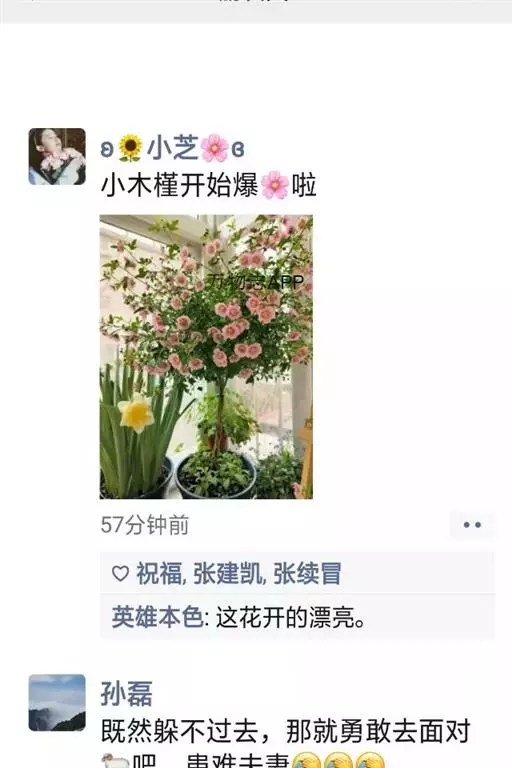This screenshot has height=768, width=512.
Task: Tap the pink flower emoji in the caption
Action: [x=275, y=185]
